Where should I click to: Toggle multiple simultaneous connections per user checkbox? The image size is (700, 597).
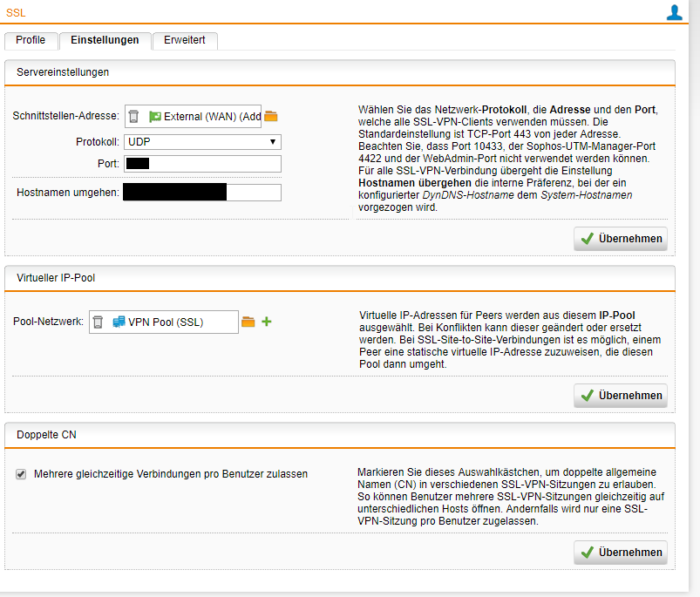coord(21,474)
